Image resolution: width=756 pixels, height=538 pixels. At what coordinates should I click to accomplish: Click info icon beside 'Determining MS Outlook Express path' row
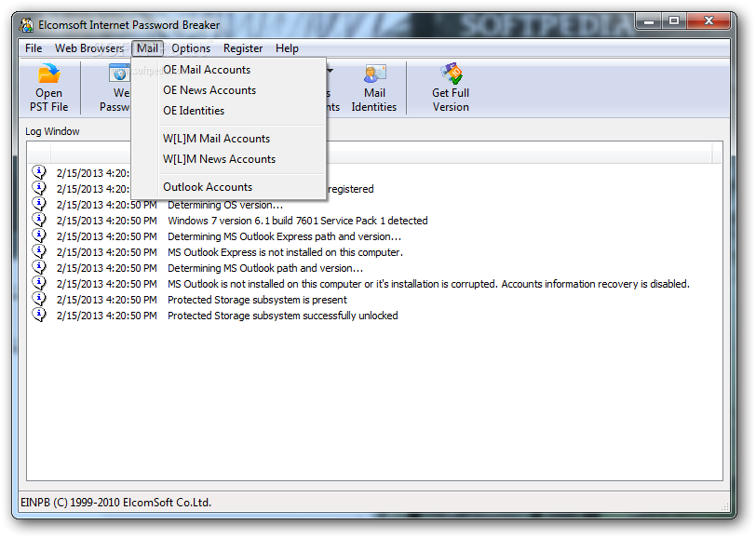[39, 235]
